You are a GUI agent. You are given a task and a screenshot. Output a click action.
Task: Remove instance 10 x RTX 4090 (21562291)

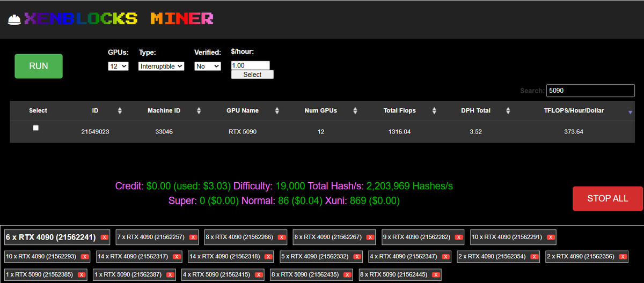pyautogui.click(x=551, y=237)
